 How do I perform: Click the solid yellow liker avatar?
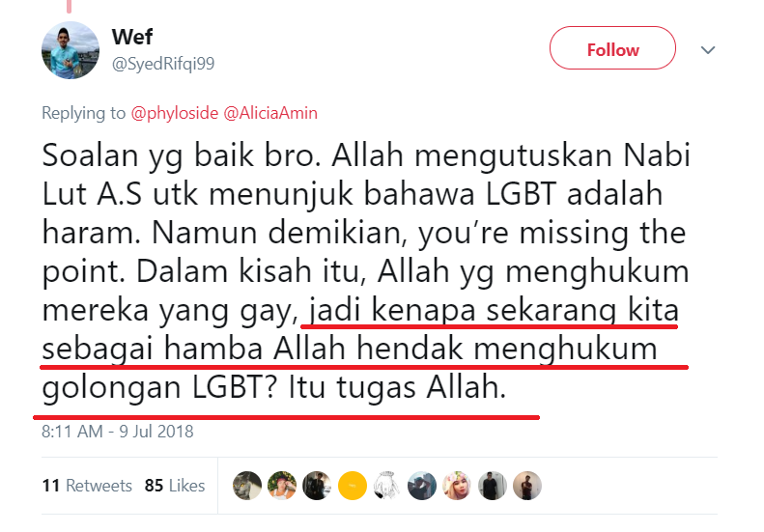pos(353,486)
